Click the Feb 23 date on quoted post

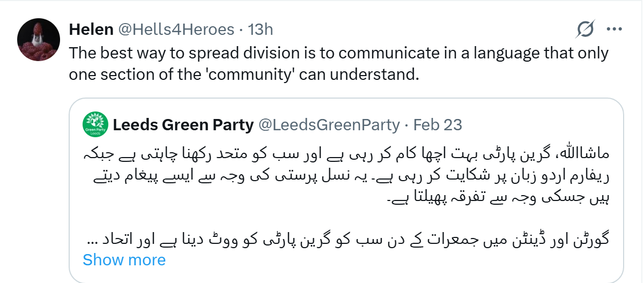click(438, 125)
